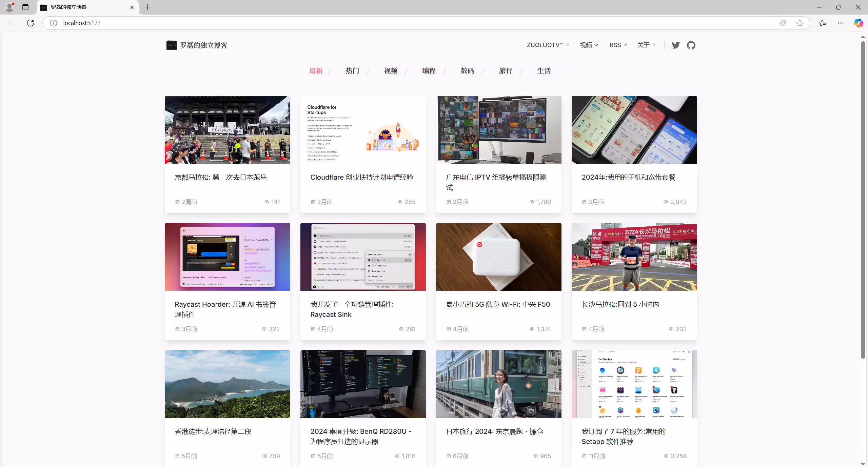
Task: Open the Twitter icon link
Action: (676, 45)
